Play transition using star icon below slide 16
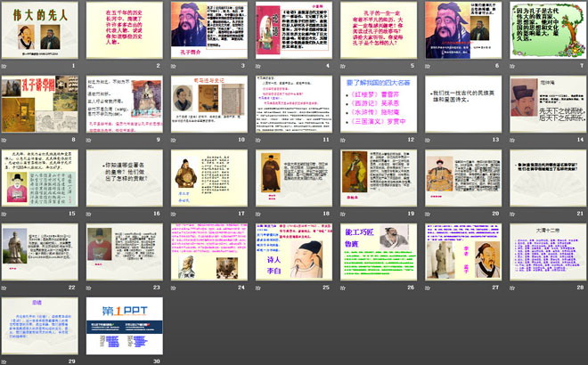This screenshot has height=365, width=588. 88,214
